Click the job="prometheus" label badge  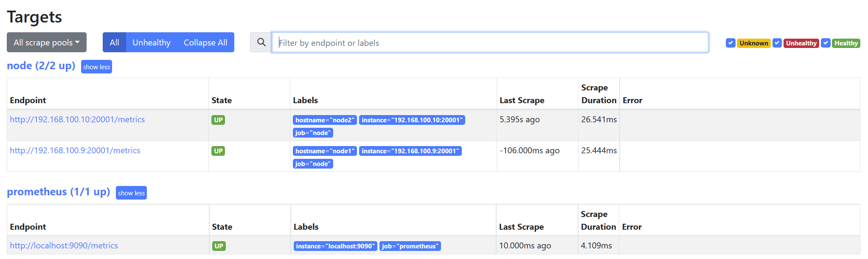coord(410,246)
